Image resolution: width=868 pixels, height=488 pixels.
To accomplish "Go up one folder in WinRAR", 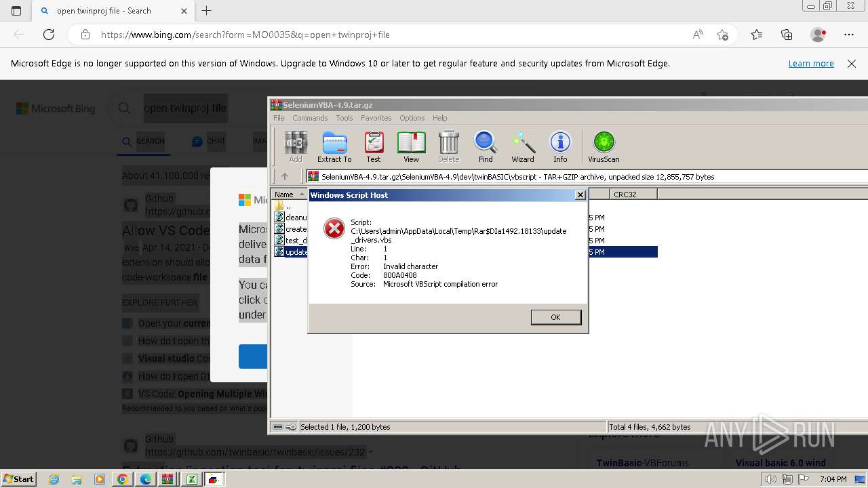I will tap(285, 176).
